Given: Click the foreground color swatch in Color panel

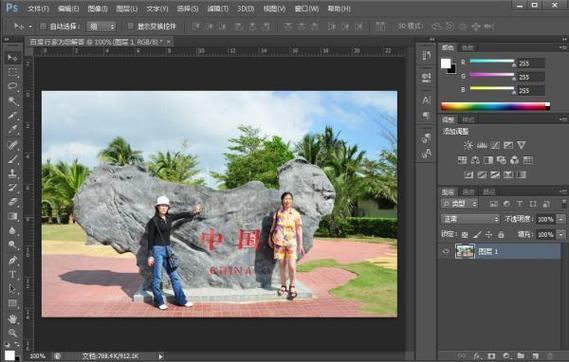Looking at the screenshot, I should click(446, 63).
